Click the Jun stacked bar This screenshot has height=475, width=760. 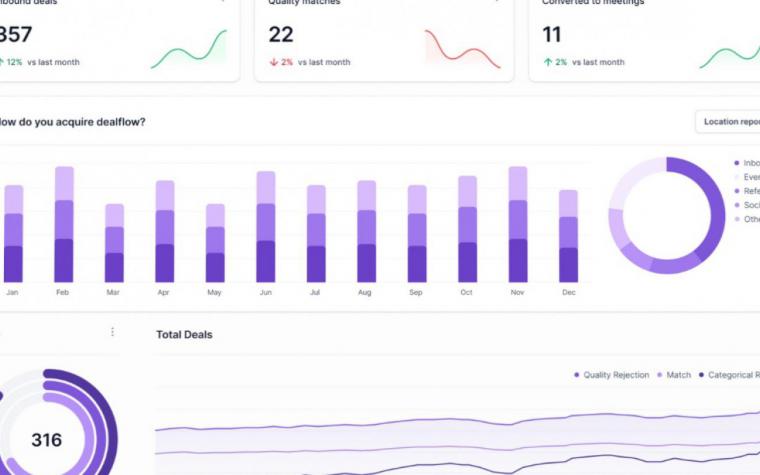[266, 227]
